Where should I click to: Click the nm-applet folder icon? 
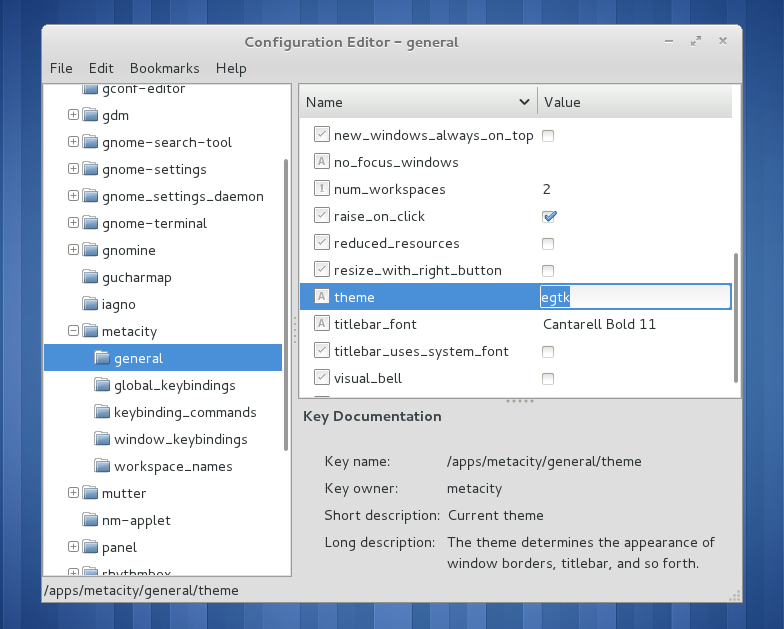tap(90, 520)
